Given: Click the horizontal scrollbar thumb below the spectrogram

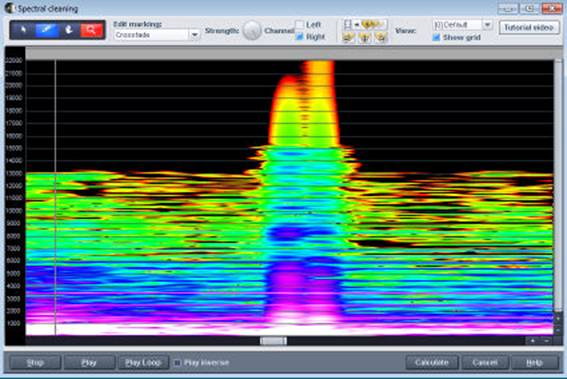Looking at the screenshot, I should pos(273,341).
